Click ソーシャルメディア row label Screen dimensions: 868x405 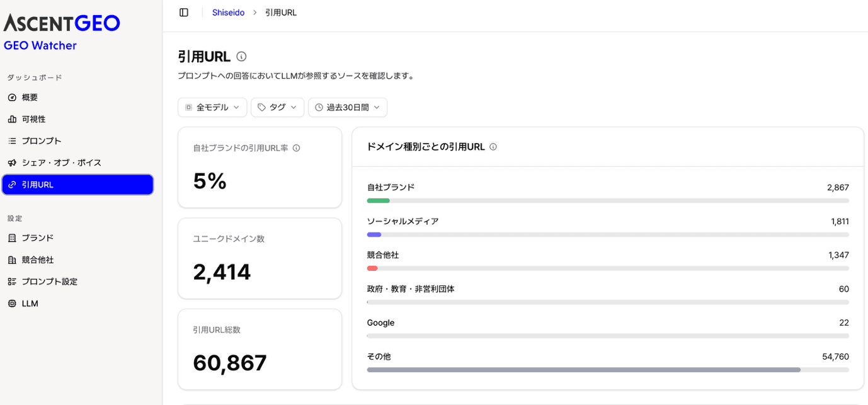(403, 222)
